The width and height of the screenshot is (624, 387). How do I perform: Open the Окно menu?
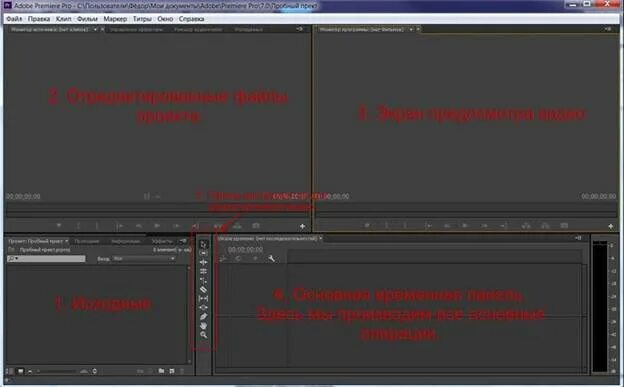tap(165, 19)
